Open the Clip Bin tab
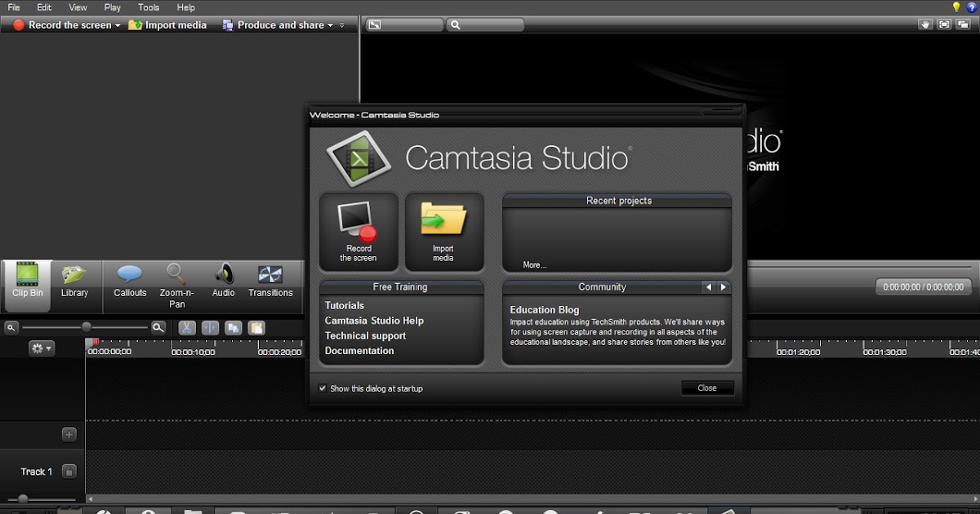This screenshot has width=980, height=514. pyautogui.click(x=28, y=286)
